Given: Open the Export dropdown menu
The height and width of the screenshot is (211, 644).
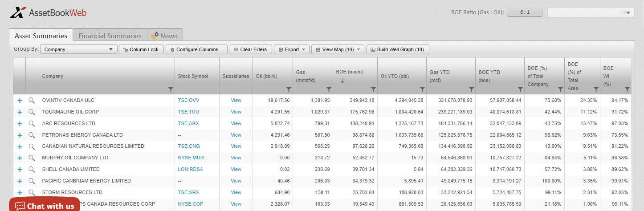Looking at the screenshot, I should [x=292, y=49].
